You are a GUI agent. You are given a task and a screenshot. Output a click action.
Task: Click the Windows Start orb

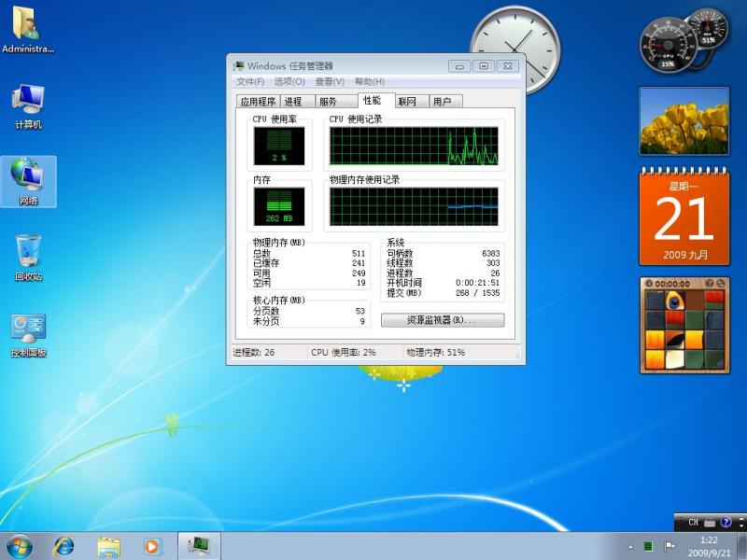[19, 547]
